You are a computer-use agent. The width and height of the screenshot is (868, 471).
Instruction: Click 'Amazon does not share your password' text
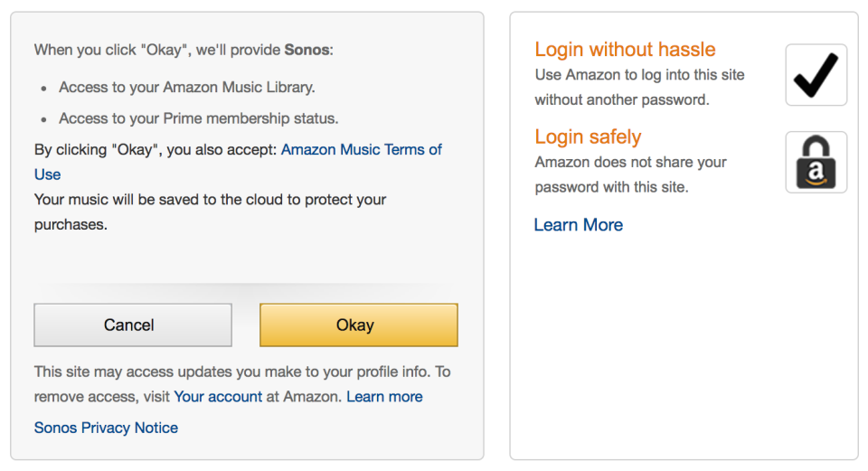pyautogui.click(x=630, y=174)
